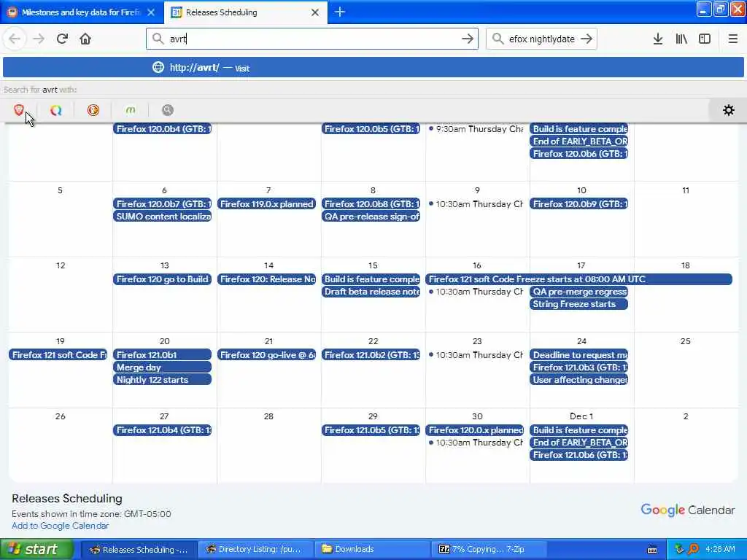Go back with the browser back arrow

pos(15,39)
